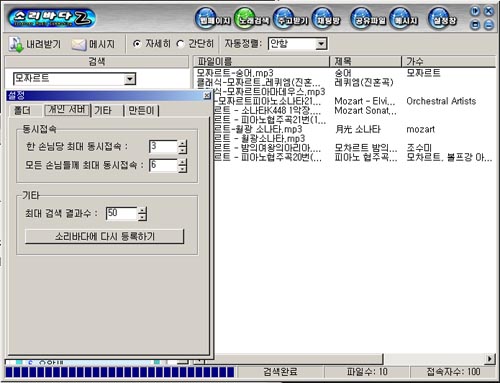Click the all-guests connection field showing 6
This screenshot has height=383, width=500.
tap(163, 166)
